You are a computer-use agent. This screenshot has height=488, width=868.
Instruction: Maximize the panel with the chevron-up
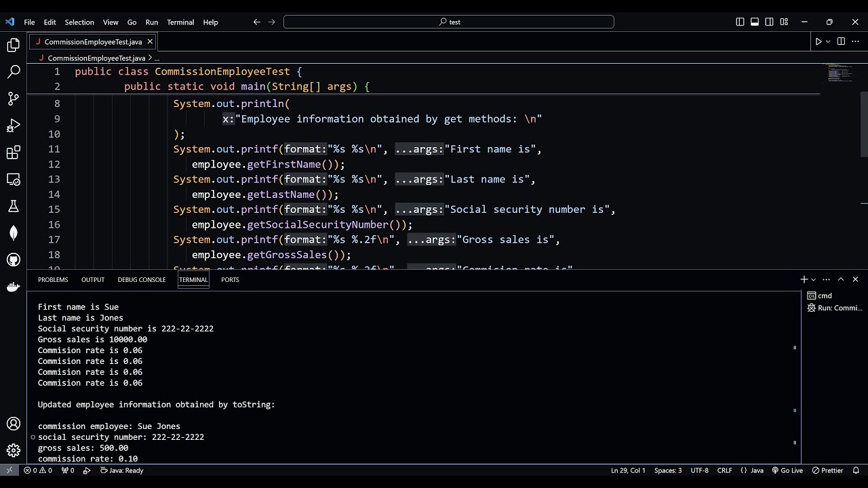(x=841, y=279)
